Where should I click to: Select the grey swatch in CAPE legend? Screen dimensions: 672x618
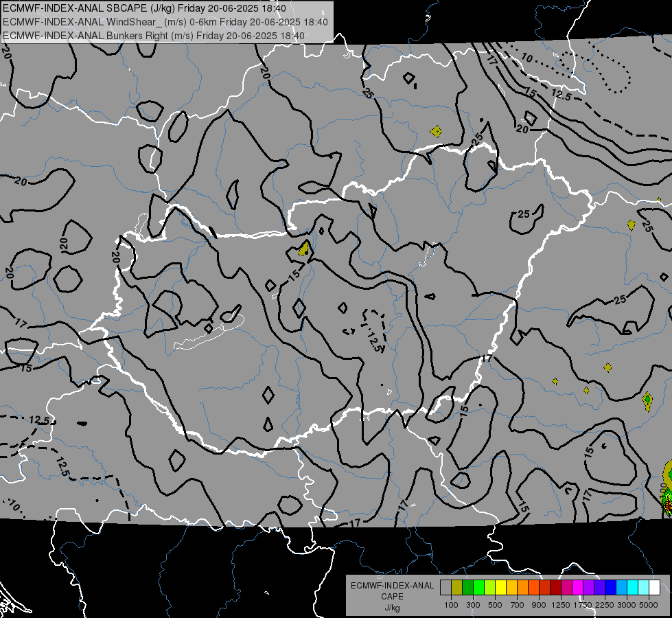click(445, 588)
